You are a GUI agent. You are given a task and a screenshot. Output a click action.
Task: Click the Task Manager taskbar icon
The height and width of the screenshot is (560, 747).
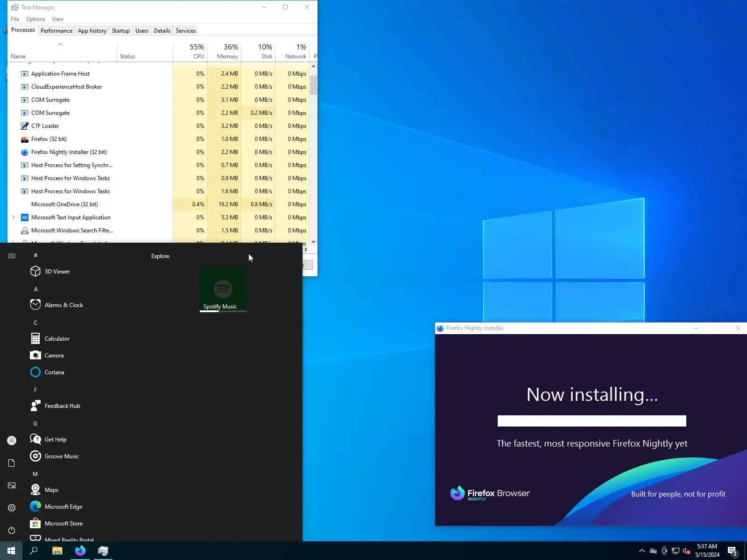[103, 551]
